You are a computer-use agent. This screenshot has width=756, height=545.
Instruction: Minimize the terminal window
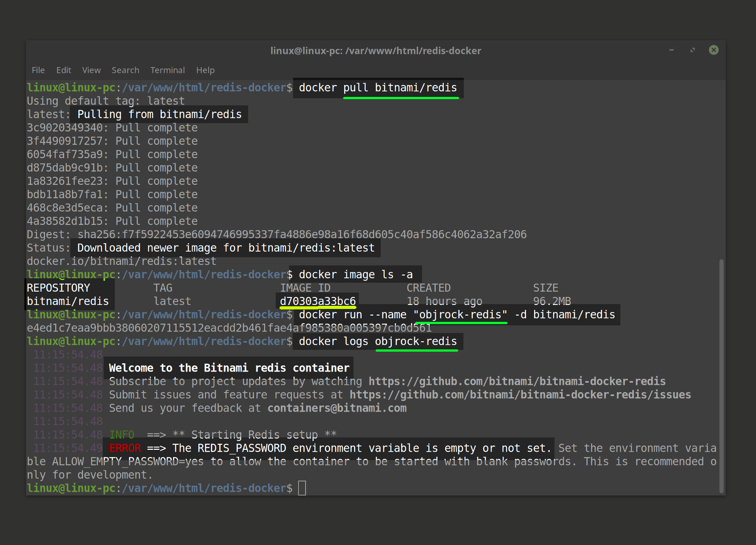click(x=672, y=50)
